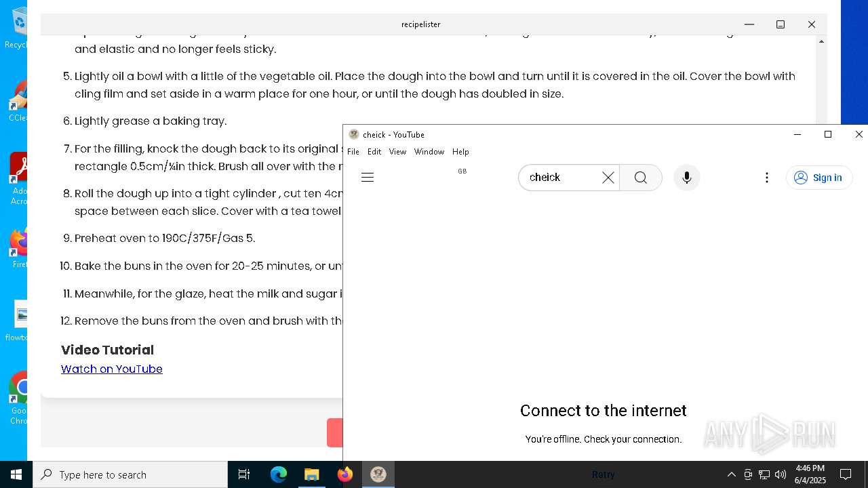Image resolution: width=868 pixels, height=488 pixels.
Task: Click the "You're offline. Check your connection." text
Action: click(604, 439)
